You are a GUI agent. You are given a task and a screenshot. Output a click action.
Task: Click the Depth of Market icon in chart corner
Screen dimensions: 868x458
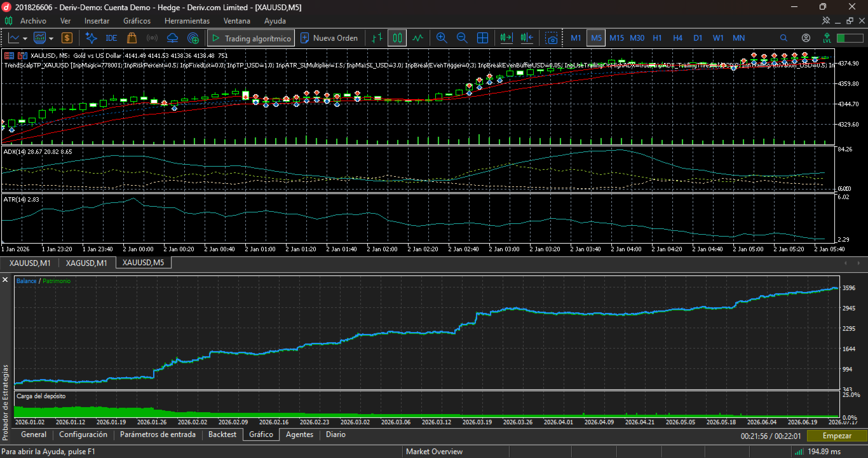(9, 55)
